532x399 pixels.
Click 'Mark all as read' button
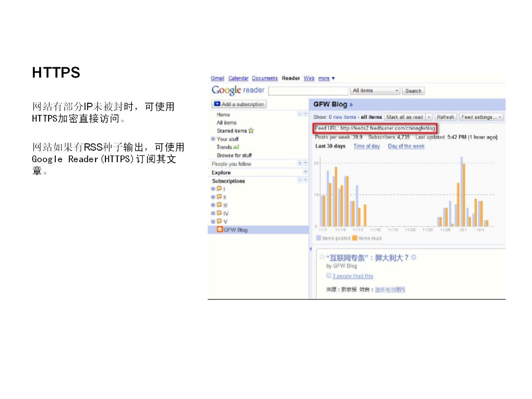click(405, 117)
